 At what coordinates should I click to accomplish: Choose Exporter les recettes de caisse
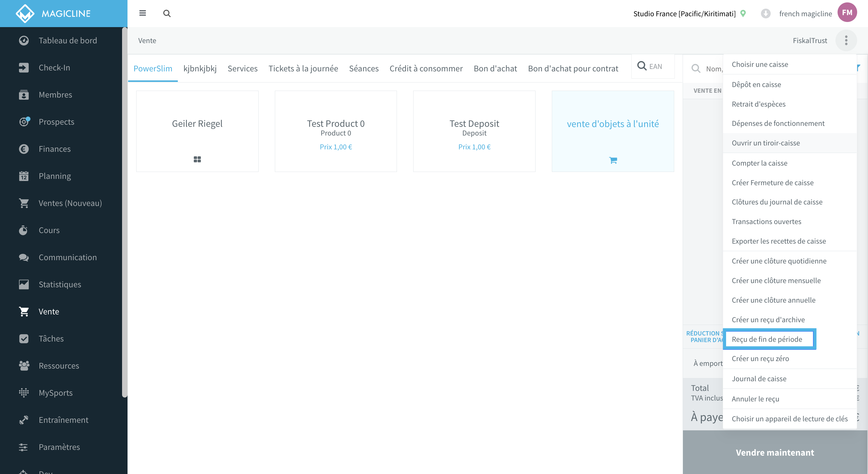(x=790, y=241)
